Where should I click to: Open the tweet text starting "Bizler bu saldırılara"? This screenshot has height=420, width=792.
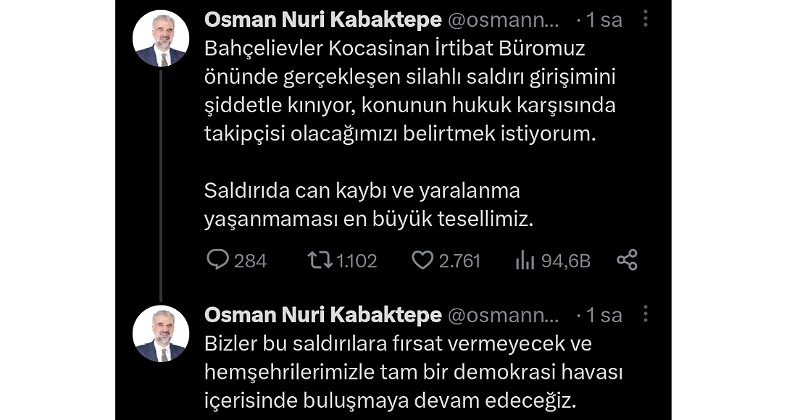point(400,374)
